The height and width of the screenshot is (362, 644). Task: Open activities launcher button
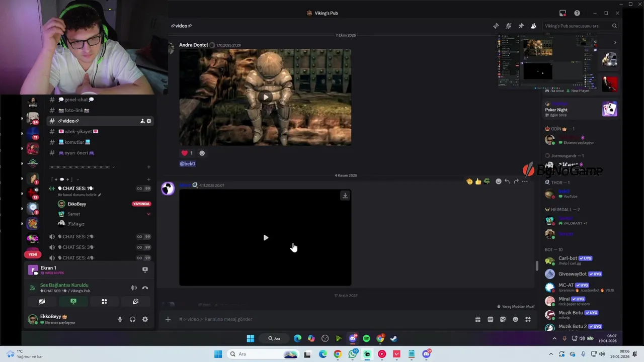pyautogui.click(x=104, y=302)
